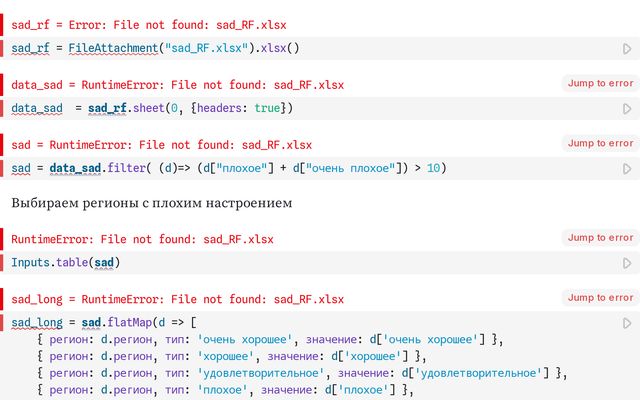
Task: Click the Inputs.table(sad) code line
Action: pyautogui.click(x=66, y=262)
